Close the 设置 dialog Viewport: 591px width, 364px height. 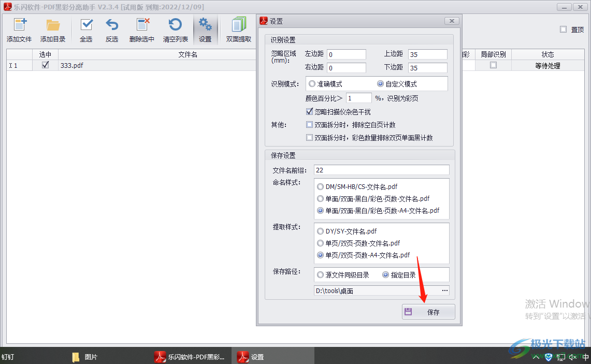coord(452,21)
